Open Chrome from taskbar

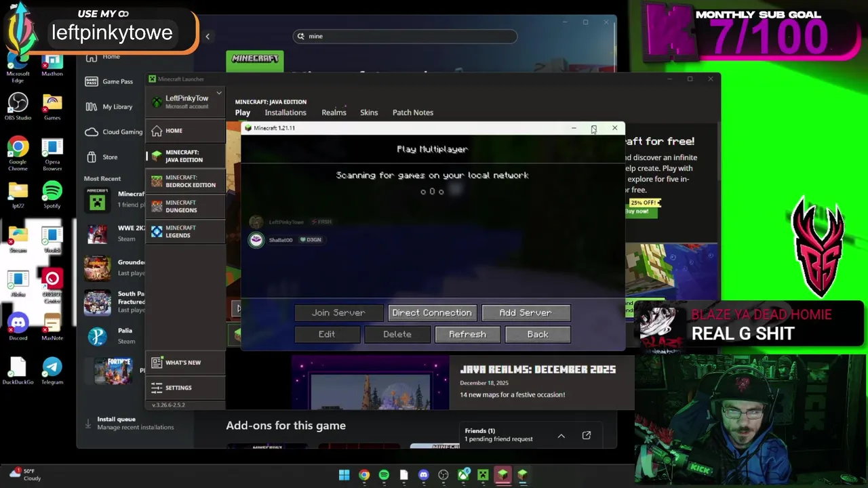364,475
